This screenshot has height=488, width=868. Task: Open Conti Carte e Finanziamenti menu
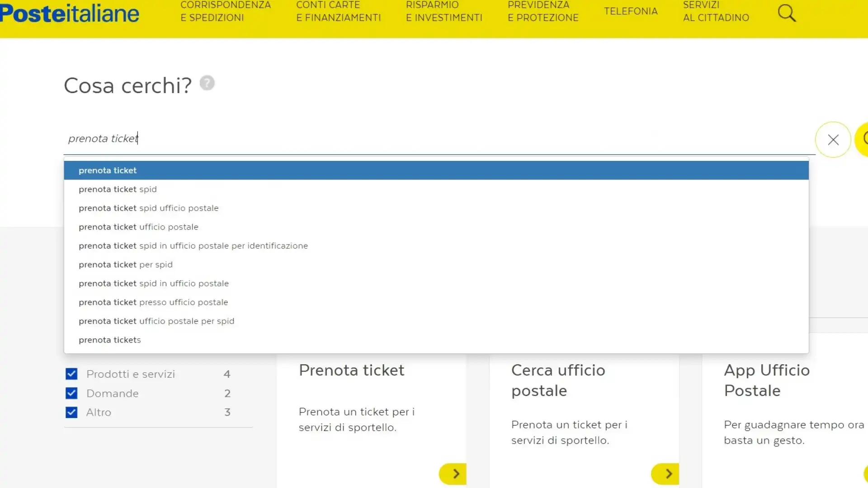(x=338, y=11)
